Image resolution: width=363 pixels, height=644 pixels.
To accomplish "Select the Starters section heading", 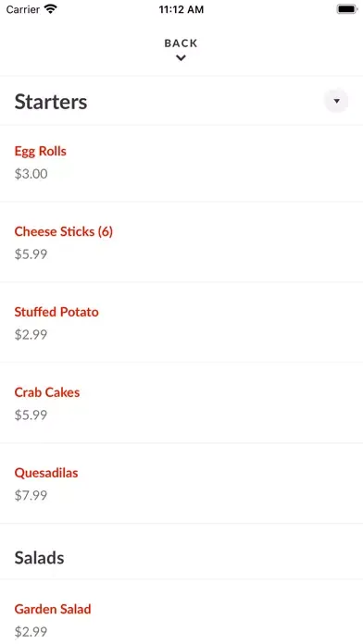I will click(51, 102).
